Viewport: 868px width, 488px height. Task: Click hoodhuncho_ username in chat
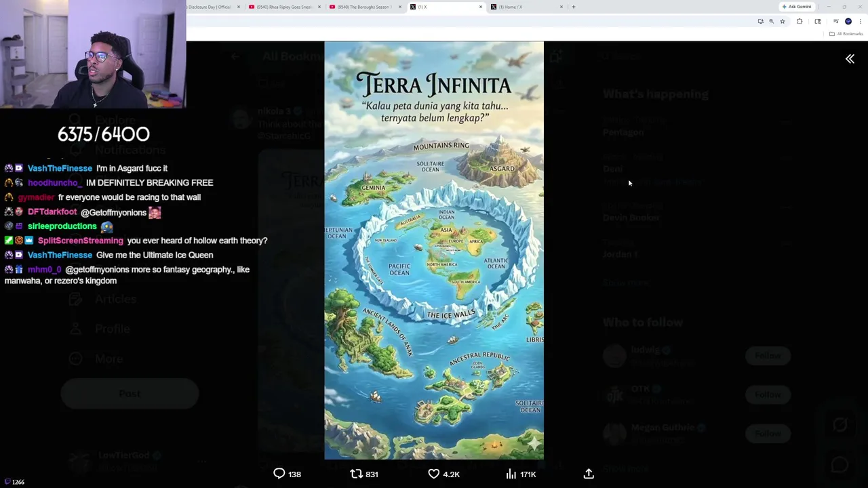click(x=53, y=183)
